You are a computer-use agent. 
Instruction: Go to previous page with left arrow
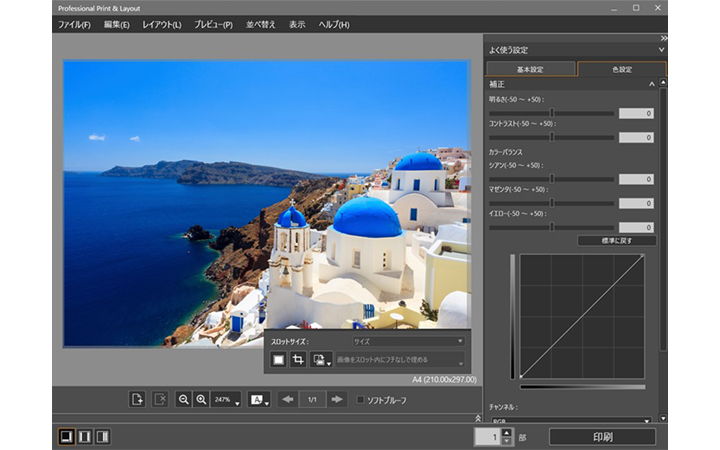288,399
